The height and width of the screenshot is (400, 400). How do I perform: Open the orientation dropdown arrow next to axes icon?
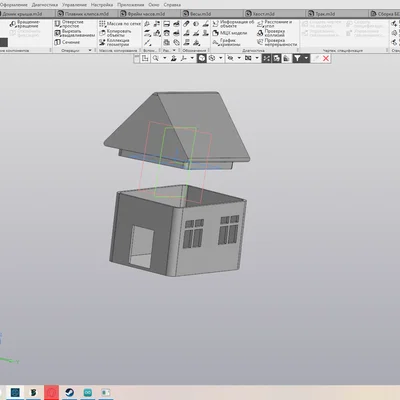(x=192, y=58)
